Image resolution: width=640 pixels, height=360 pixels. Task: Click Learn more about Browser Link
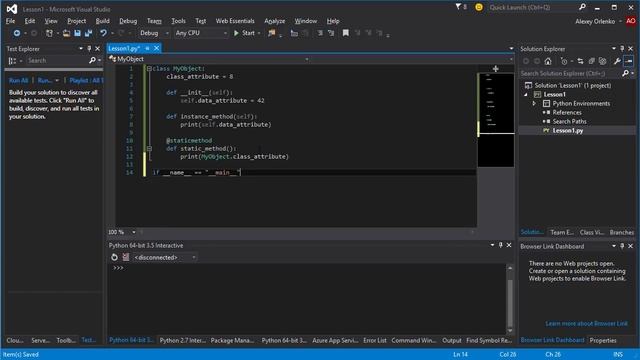587,323
